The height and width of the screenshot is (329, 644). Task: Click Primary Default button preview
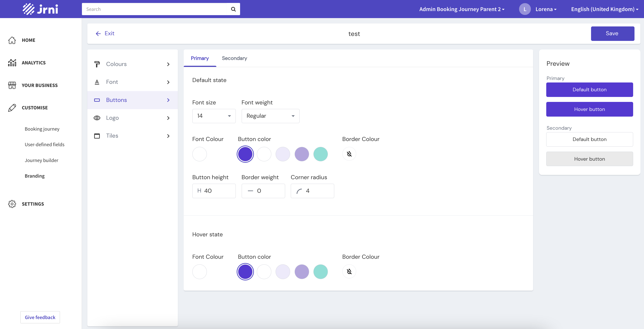[x=589, y=90]
